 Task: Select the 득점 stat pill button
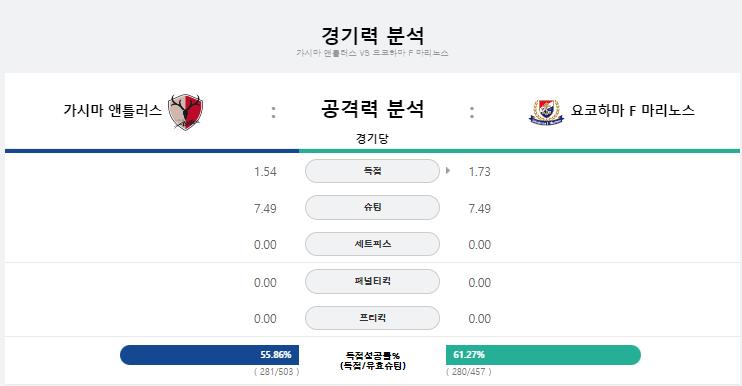[x=372, y=171]
